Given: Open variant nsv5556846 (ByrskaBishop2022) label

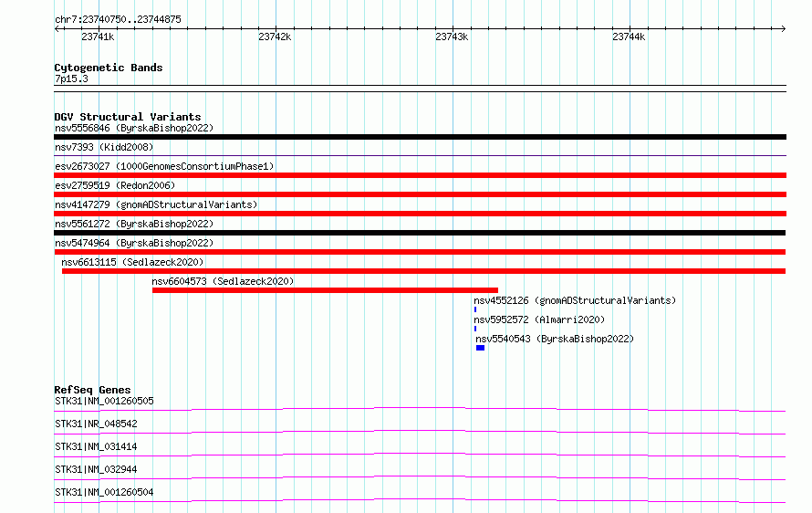Looking at the screenshot, I should coord(134,128).
